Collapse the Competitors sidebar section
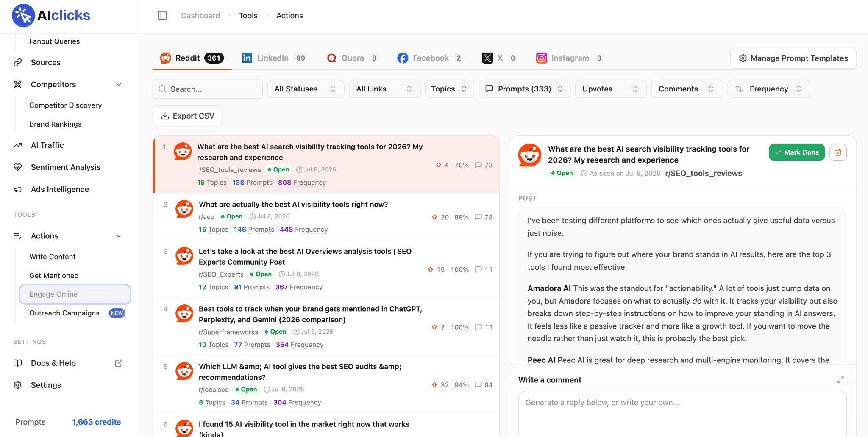 click(119, 85)
